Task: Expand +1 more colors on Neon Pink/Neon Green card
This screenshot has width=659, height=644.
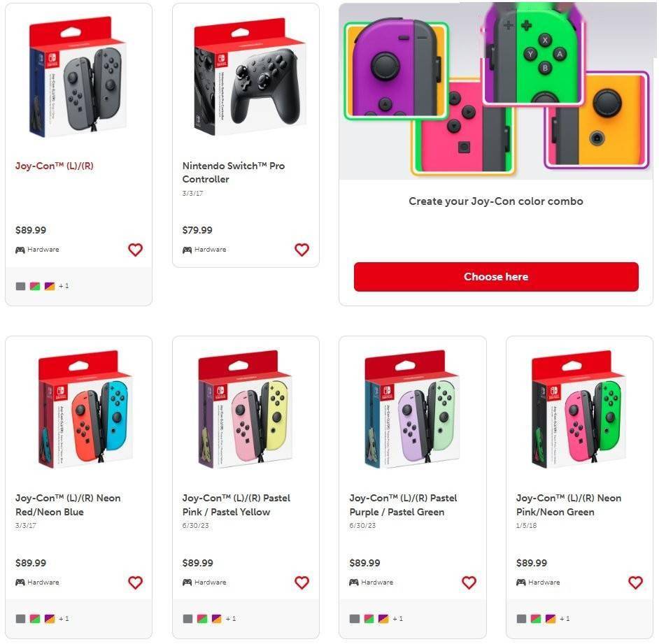Action: [565, 619]
